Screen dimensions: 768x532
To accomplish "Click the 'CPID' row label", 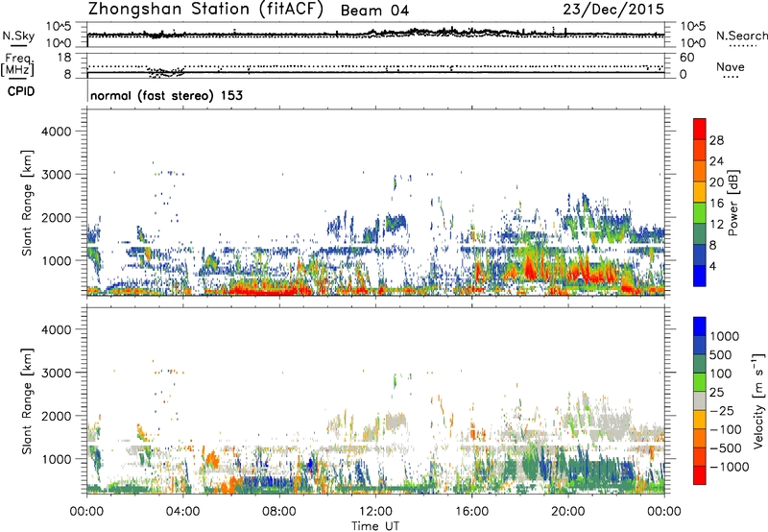I will 21,91.
